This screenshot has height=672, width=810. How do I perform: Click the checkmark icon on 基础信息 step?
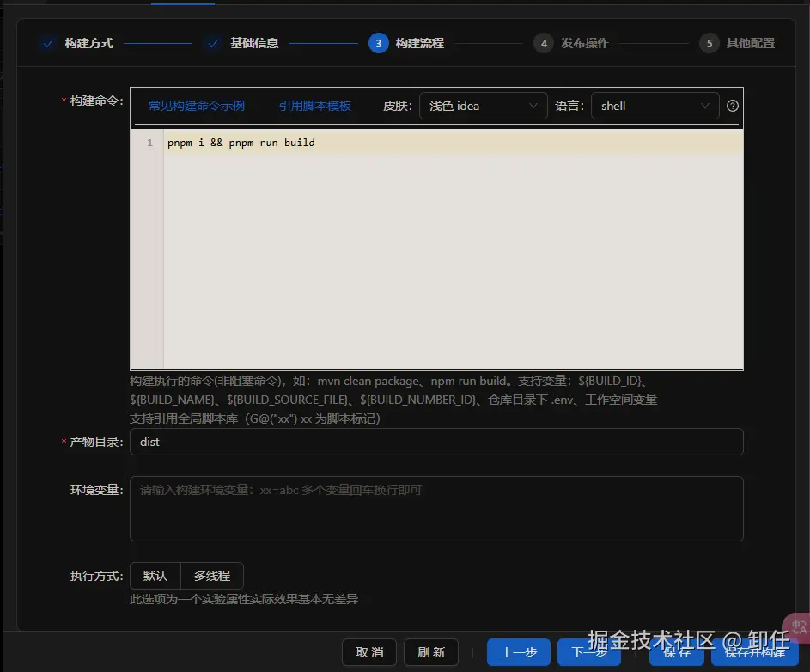[x=213, y=41]
